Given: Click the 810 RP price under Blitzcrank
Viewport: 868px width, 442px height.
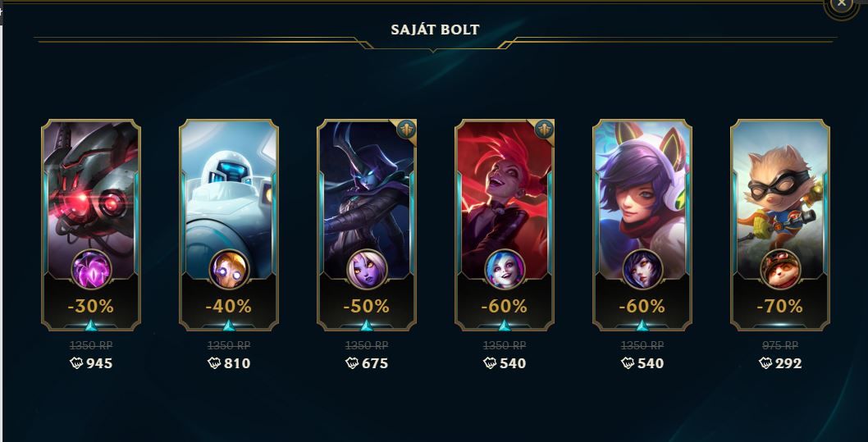Looking at the screenshot, I should 229,363.
